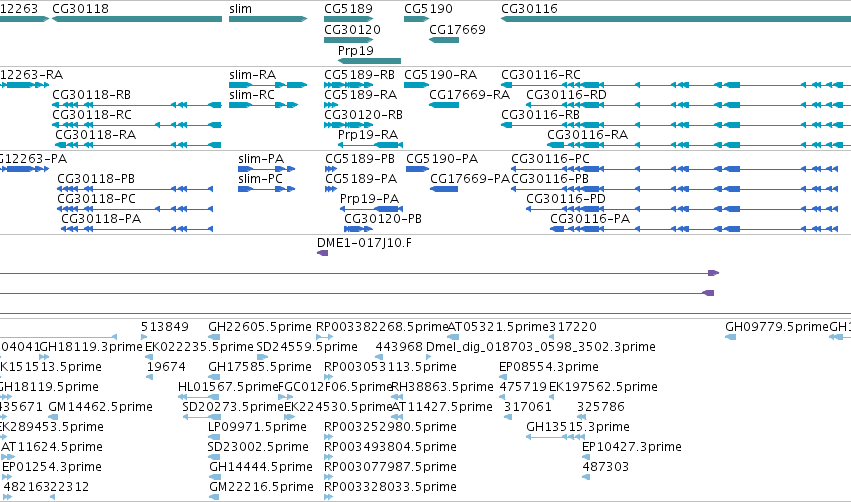Click the EP10427.3prime EST label
This screenshot has width=851, height=502.
coord(632,447)
